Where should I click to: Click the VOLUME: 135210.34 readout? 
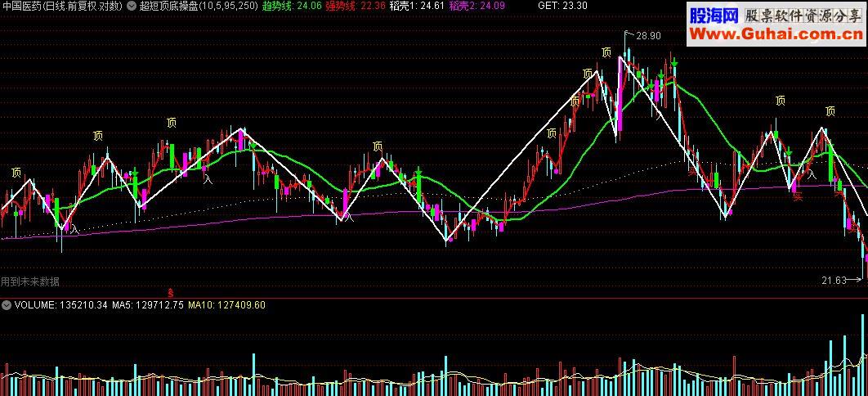(x=61, y=304)
